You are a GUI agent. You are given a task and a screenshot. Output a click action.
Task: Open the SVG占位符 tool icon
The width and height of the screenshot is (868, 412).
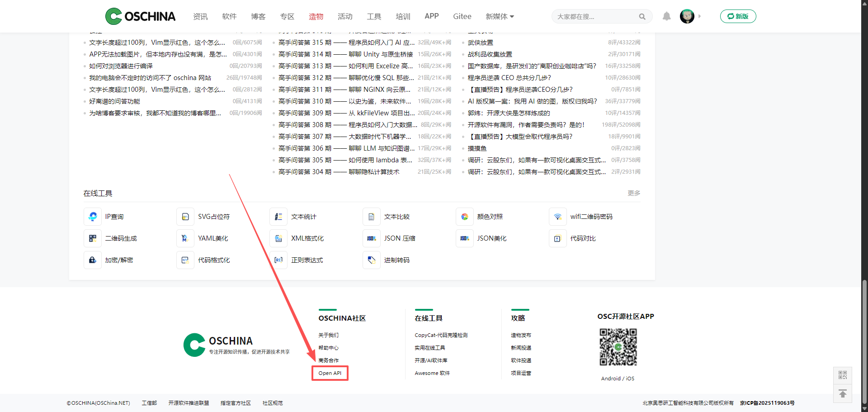point(185,217)
